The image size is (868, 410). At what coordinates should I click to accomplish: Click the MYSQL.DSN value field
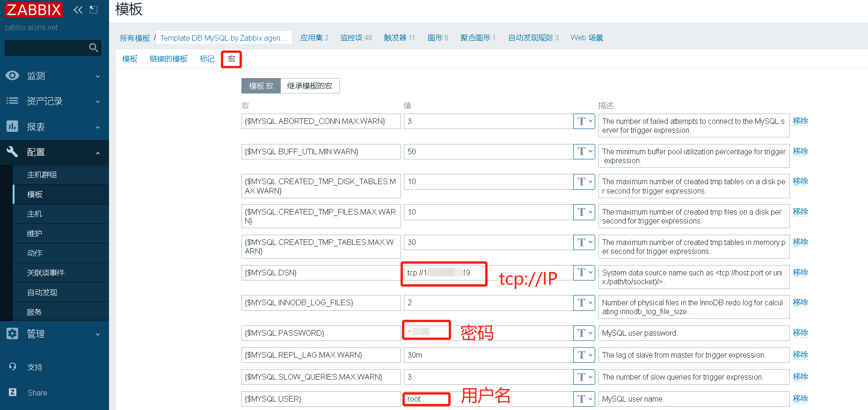489,273
